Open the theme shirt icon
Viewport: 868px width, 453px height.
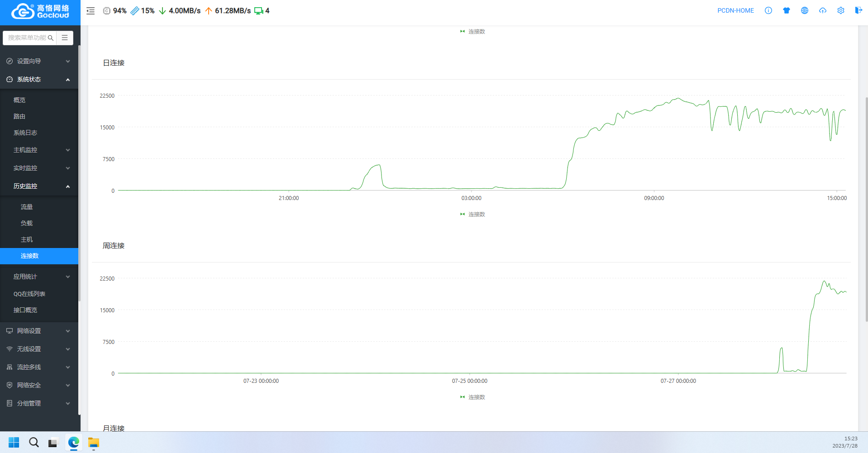(x=787, y=10)
